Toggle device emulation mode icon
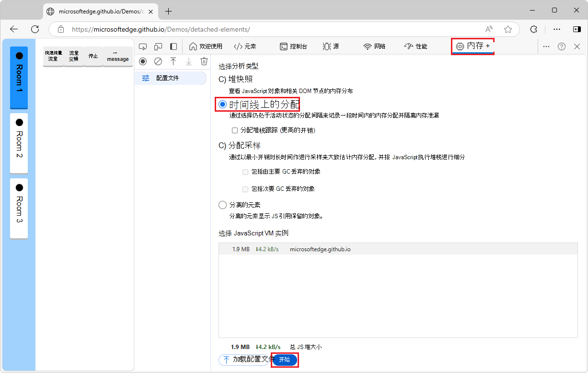Screen dimensions: 588x373 (x=158, y=47)
